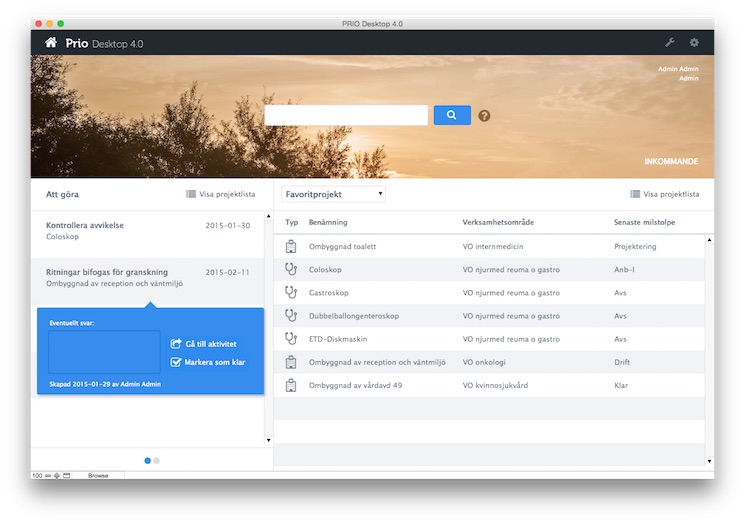Open the settings gear icon
Screen dimensions: 745x523
(695, 43)
